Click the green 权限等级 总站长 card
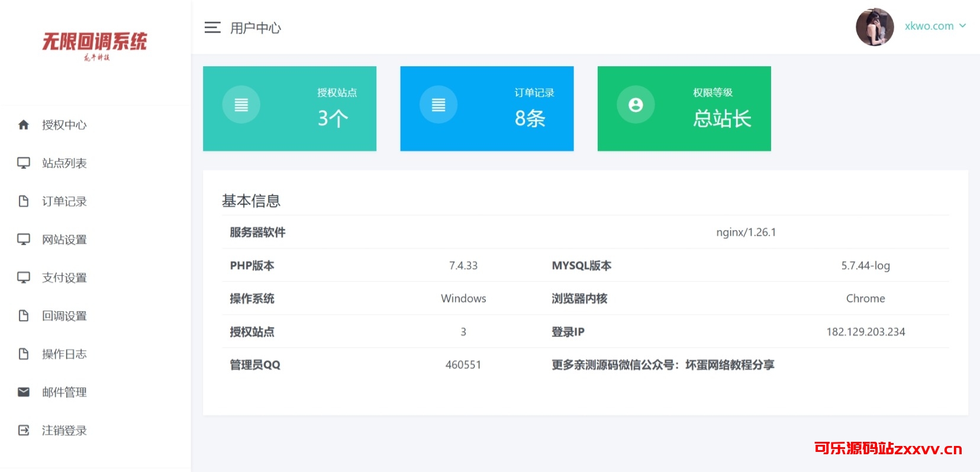 pos(684,109)
